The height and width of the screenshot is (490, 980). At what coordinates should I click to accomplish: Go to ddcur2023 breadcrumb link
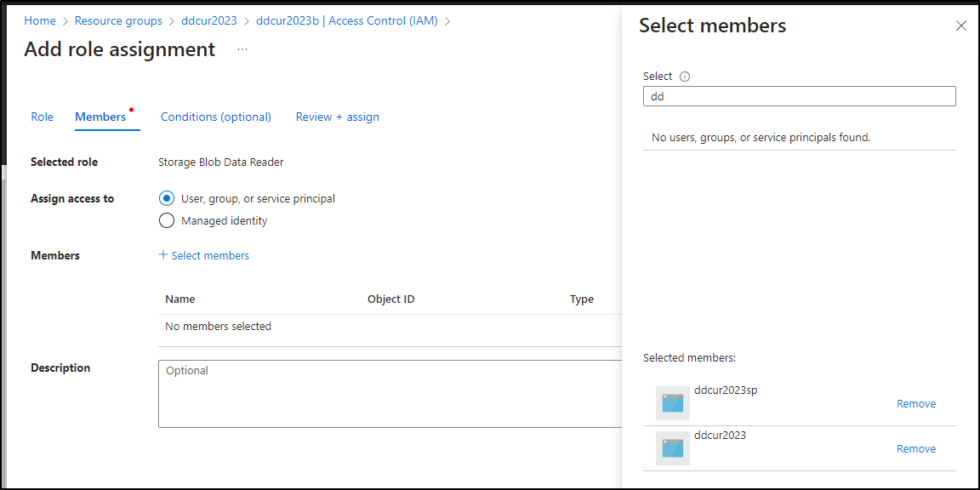(209, 20)
